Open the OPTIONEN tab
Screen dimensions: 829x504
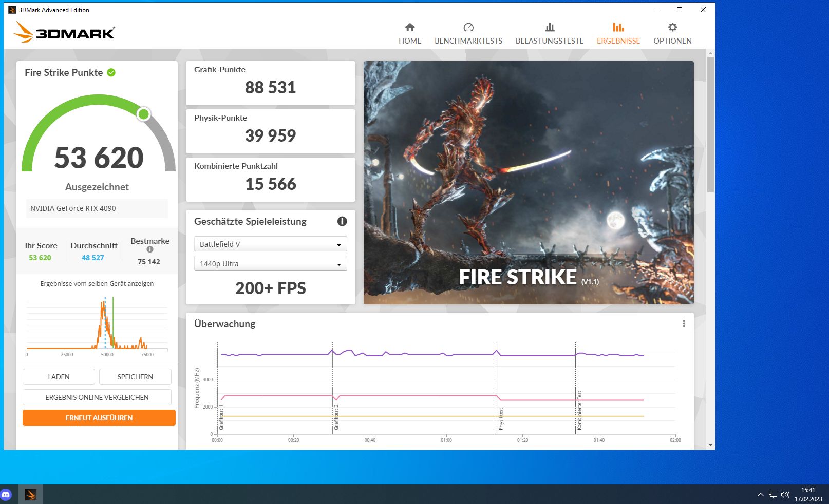point(672,34)
